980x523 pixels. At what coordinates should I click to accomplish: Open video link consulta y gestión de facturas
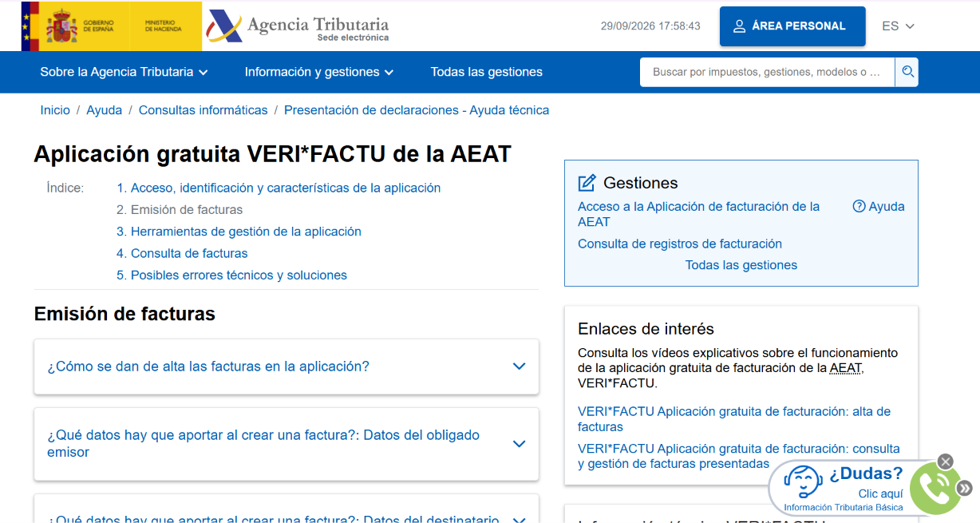739,456
